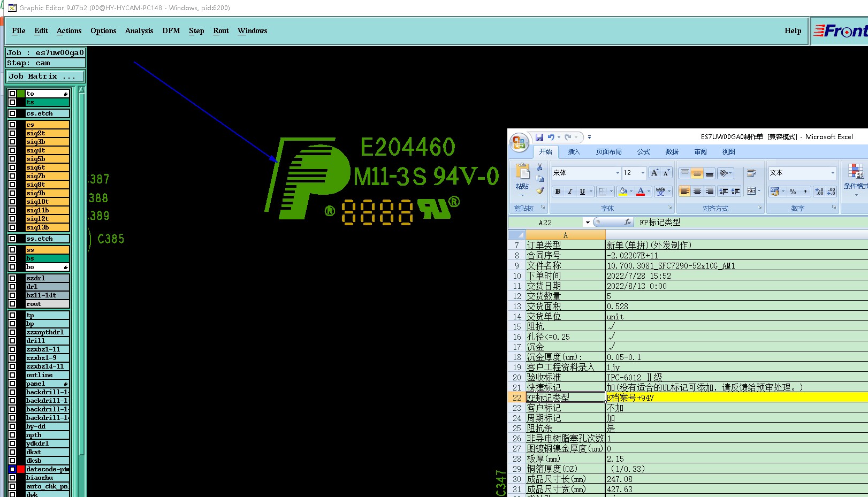Image resolution: width=868 pixels, height=497 pixels.
Task: Open the Actions menu in Graphic Editor
Action: pyautogui.click(x=69, y=31)
